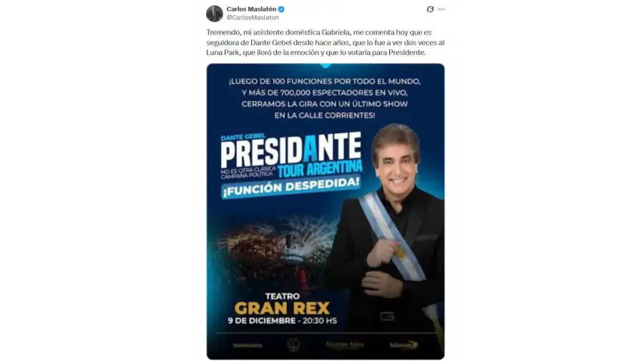Viewport: 644px width, 361px height.
Task: Click the poster headline about 100 funciones
Action: (x=325, y=98)
